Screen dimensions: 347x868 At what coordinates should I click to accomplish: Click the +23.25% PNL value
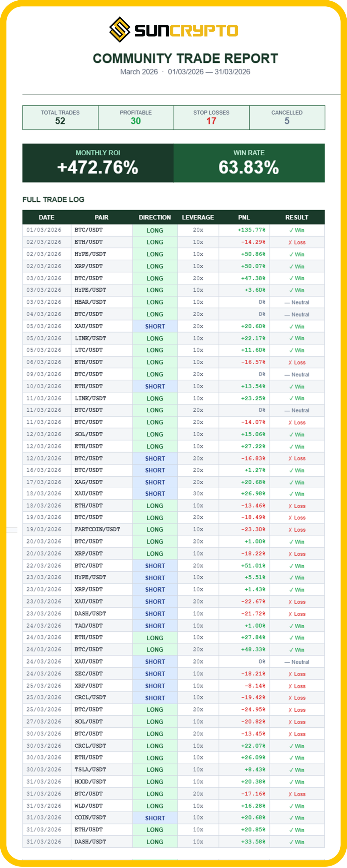253,398
